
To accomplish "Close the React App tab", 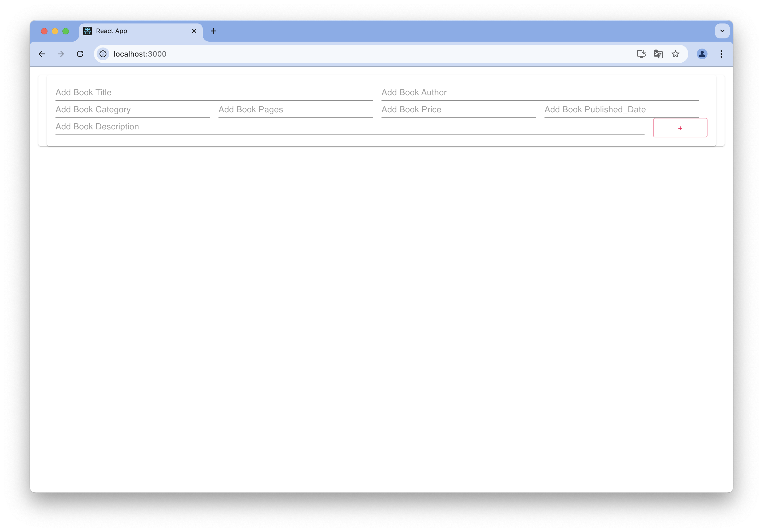I will pyautogui.click(x=194, y=31).
